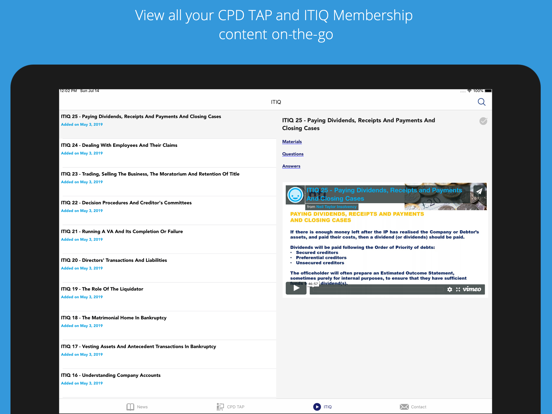Select ITIQ 17 - Vesting Assets item
The width and height of the screenshot is (552, 414).
coord(168,355)
